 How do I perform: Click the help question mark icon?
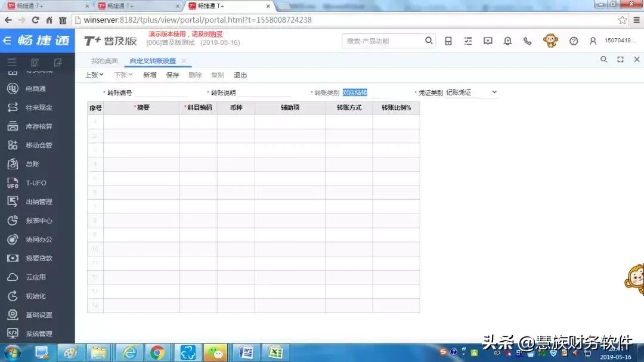click(573, 41)
